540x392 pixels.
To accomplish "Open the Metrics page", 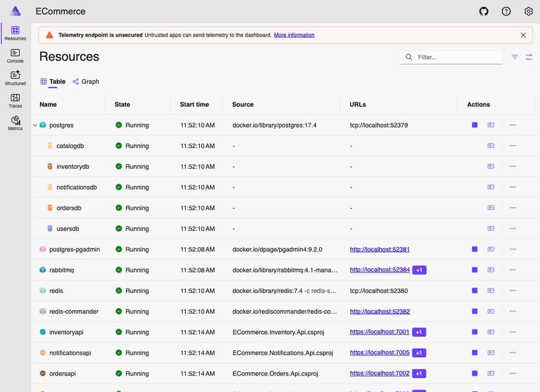I will click(15, 123).
